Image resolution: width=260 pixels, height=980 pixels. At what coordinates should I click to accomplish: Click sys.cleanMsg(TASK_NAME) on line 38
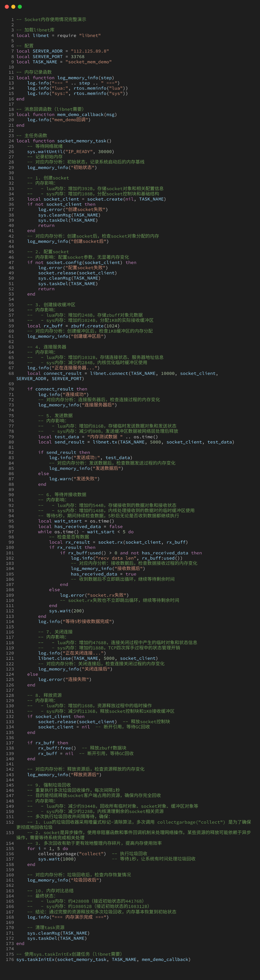[x=70, y=215]
